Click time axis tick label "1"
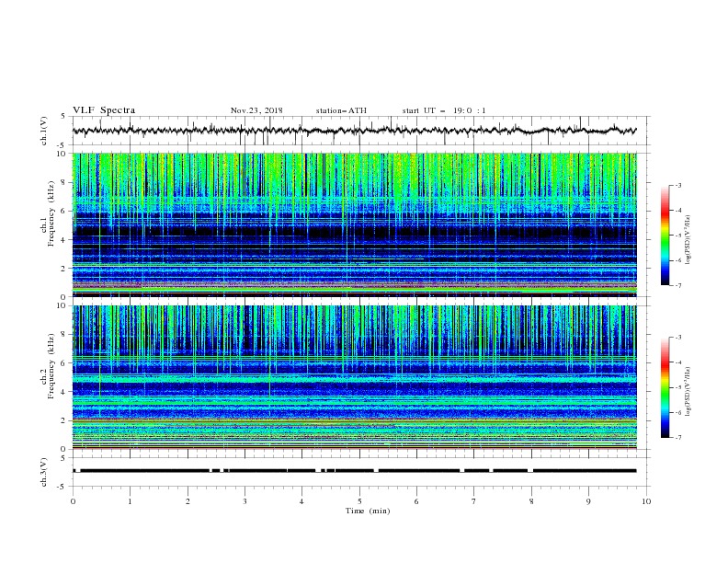Viewport: 728px width, 563px height. 131,501
